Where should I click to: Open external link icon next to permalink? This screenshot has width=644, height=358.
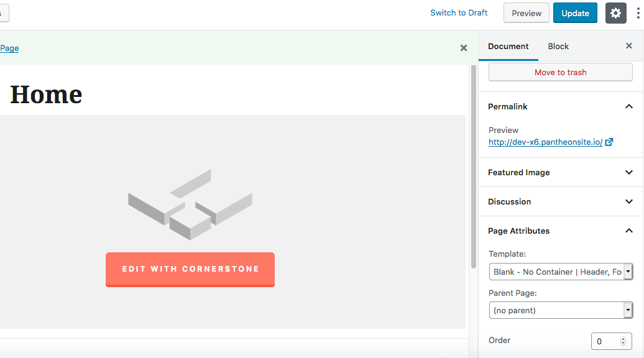[x=609, y=142]
